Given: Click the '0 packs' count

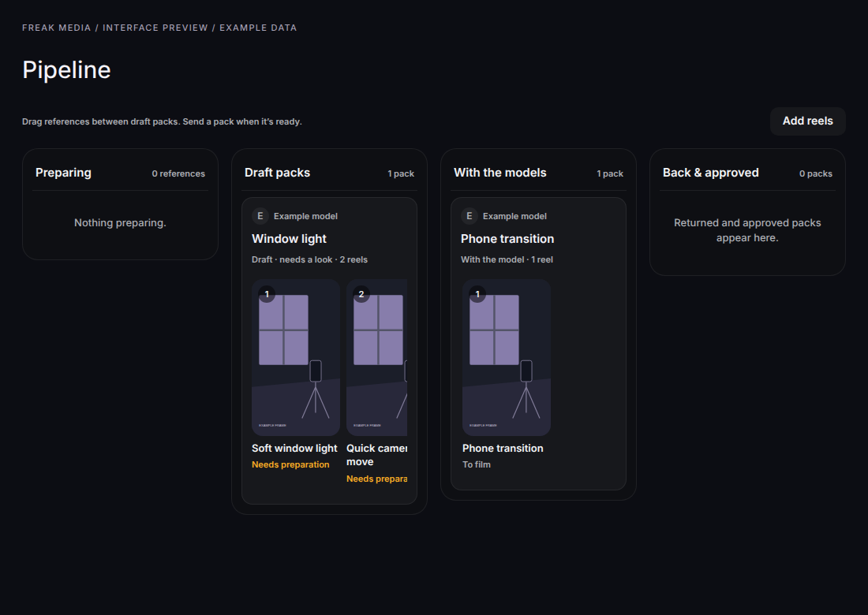Looking at the screenshot, I should click(815, 173).
